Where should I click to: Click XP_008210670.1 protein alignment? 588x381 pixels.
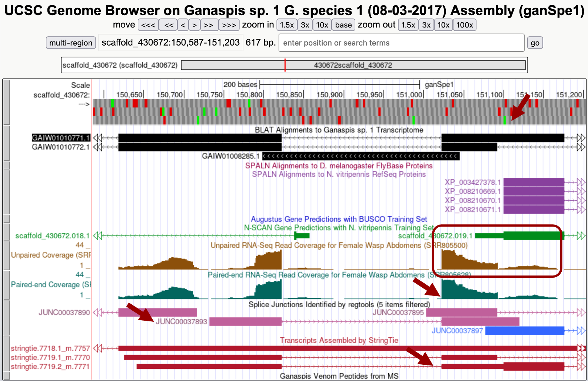tap(534, 200)
